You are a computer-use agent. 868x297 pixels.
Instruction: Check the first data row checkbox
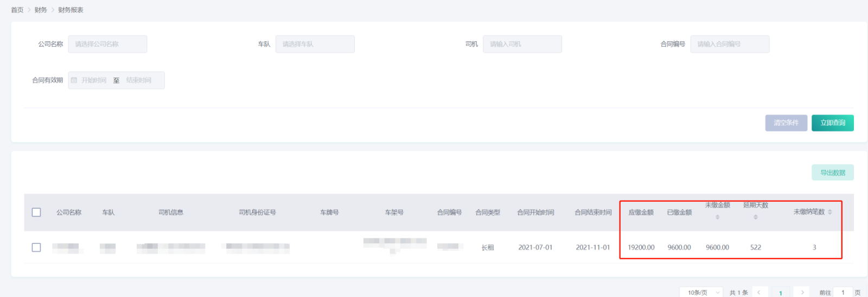(x=36, y=247)
